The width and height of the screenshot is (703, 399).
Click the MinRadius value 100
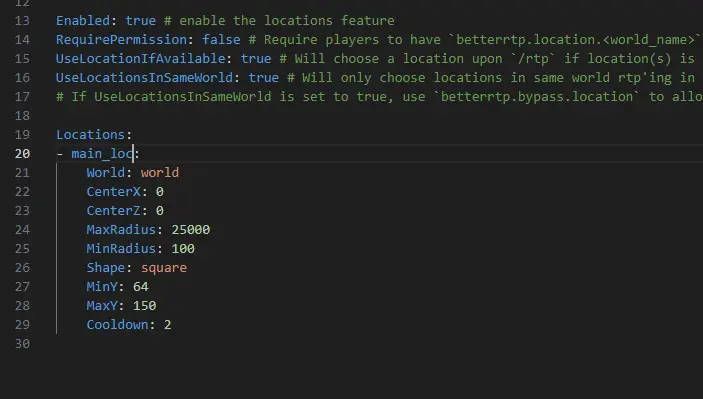(183, 249)
